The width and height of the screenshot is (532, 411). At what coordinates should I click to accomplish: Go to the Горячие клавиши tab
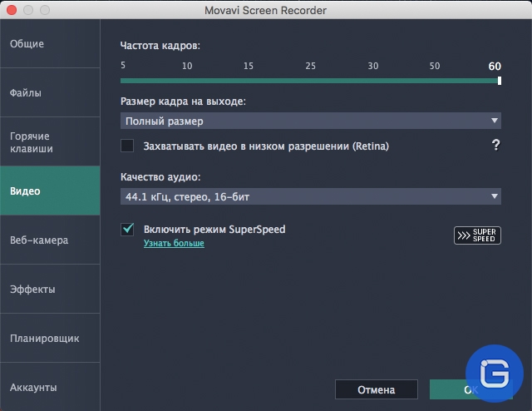50,141
